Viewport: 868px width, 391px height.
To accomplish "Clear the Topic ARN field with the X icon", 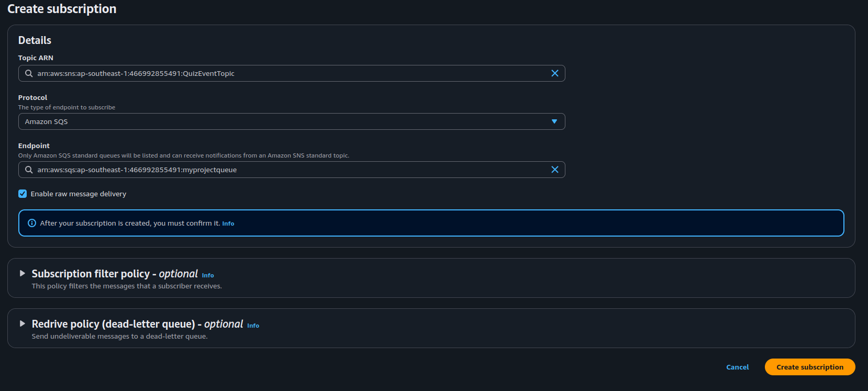I will pos(554,73).
